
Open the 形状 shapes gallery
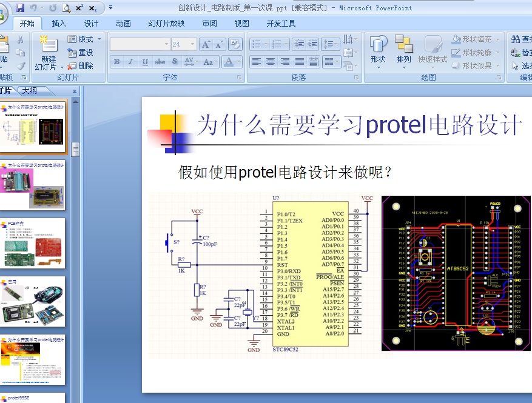(x=378, y=53)
